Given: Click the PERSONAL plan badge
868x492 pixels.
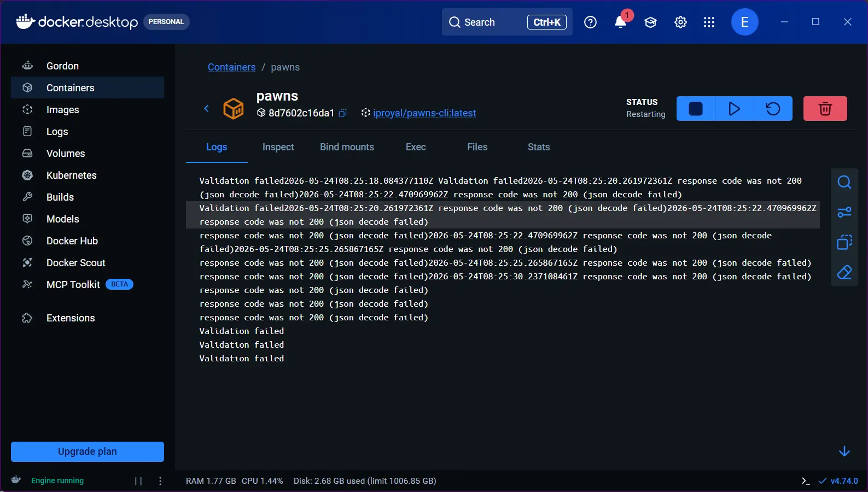Looking at the screenshot, I should pyautogui.click(x=166, y=22).
